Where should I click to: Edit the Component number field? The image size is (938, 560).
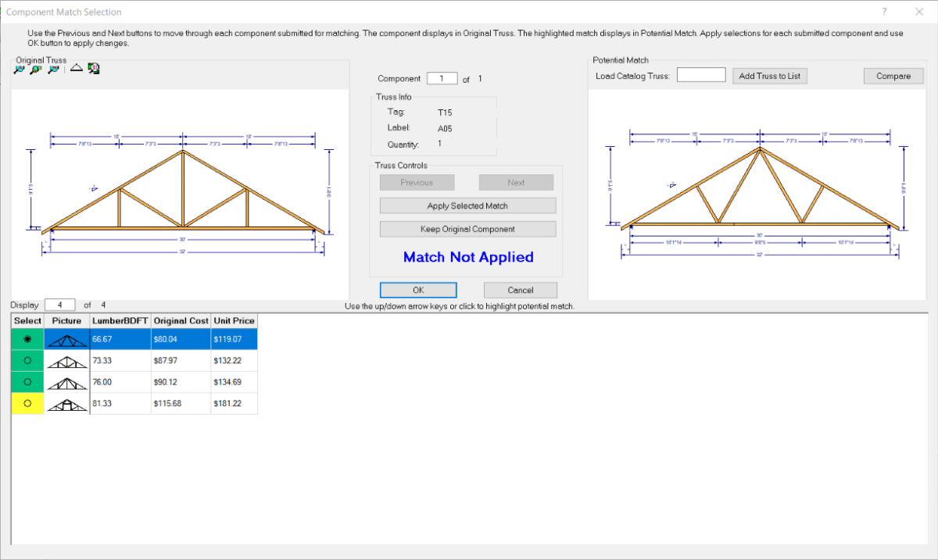pyautogui.click(x=442, y=78)
